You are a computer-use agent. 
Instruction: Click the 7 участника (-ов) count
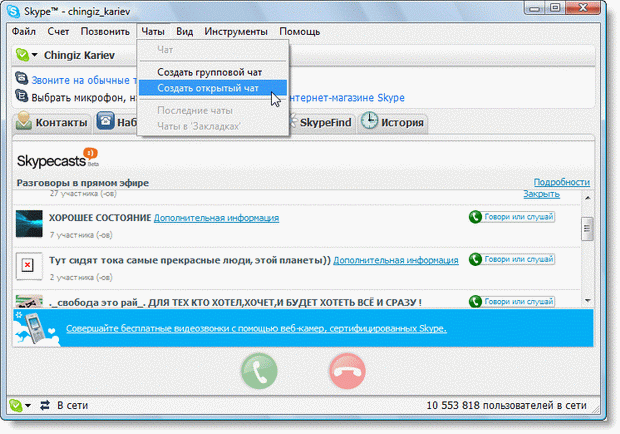81,235
